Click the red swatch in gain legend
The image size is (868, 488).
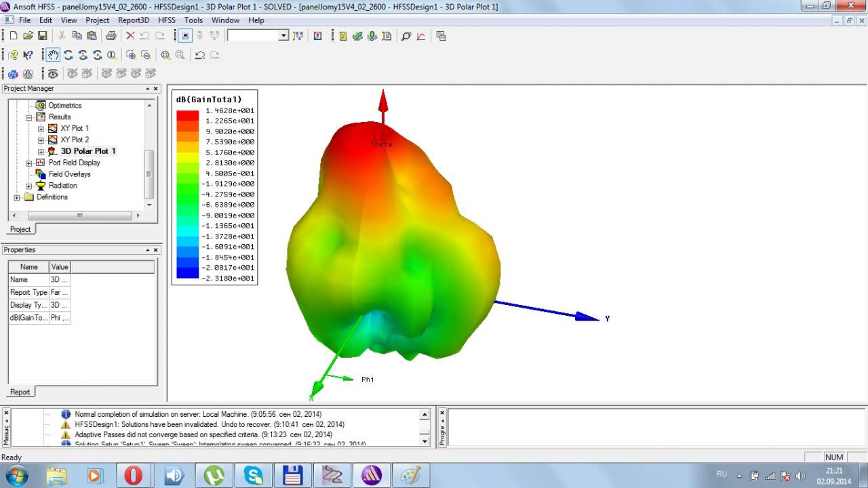tap(187, 116)
